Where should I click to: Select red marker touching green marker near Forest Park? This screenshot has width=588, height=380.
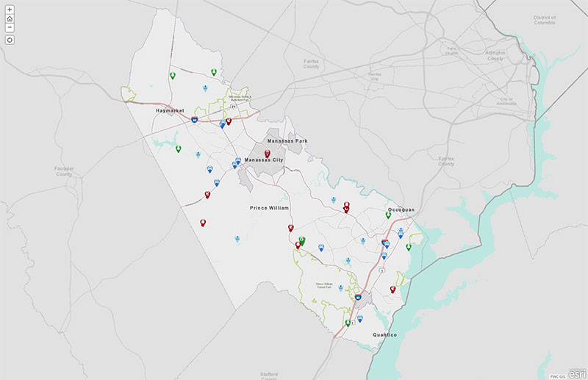(298, 245)
